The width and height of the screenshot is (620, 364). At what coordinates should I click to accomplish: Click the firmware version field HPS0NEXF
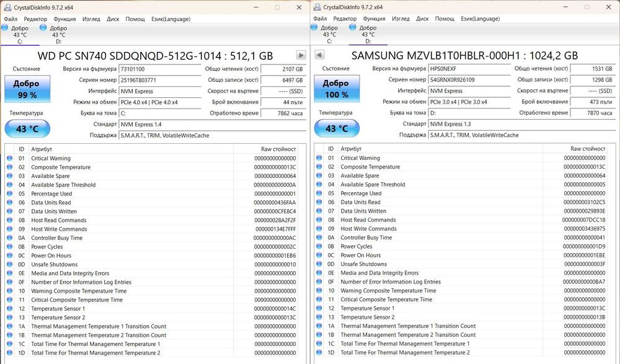click(470, 68)
